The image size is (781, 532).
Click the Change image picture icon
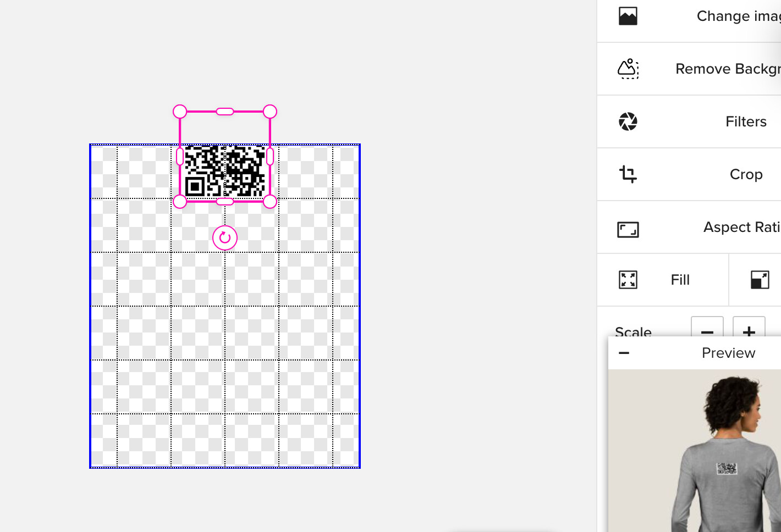(x=628, y=16)
